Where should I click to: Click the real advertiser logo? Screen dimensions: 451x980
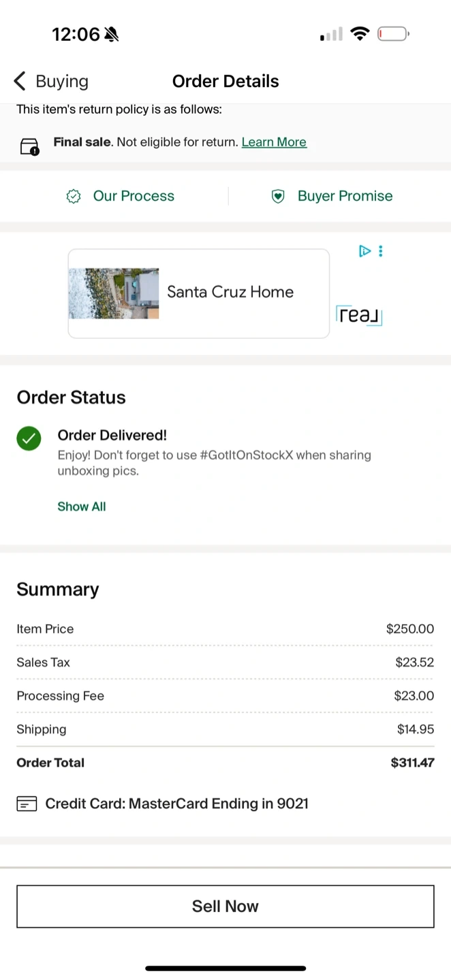pyautogui.click(x=359, y=315)
